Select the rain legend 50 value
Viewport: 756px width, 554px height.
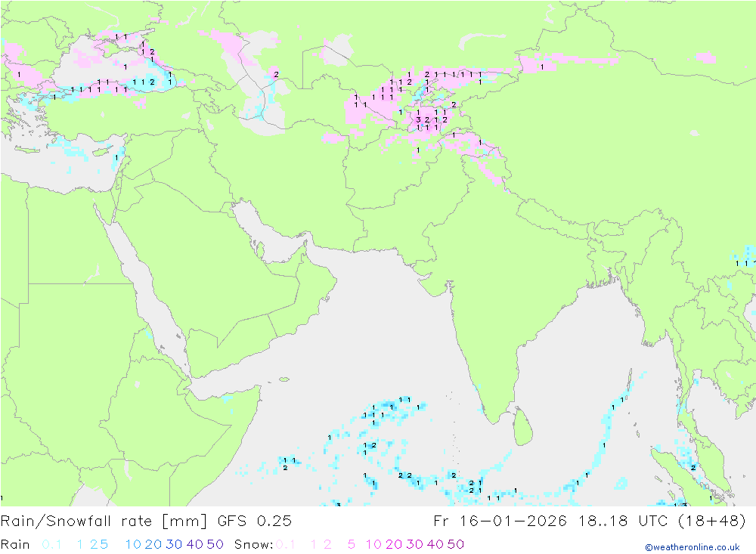[215, 544]
